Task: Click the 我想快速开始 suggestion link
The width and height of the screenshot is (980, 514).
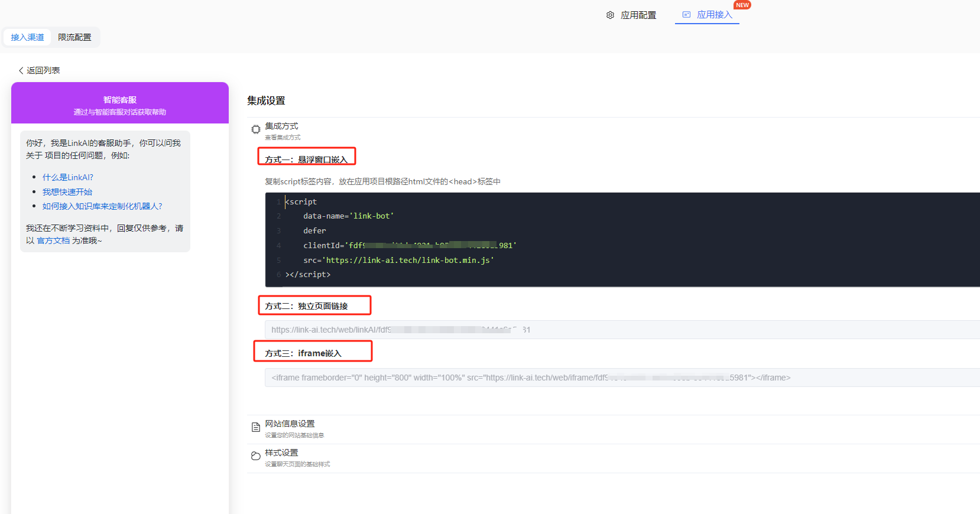Action: (x=67, y=192)
